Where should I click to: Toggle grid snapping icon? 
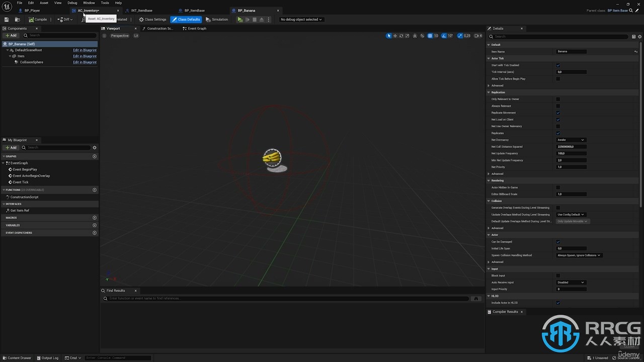[x=430, y=36]
